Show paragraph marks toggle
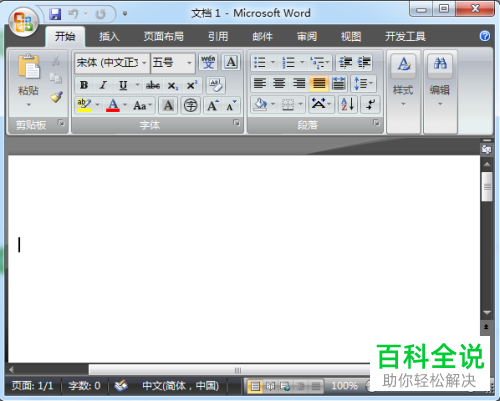This screenshot has height=401, width=500. click(x=370, y=104)
